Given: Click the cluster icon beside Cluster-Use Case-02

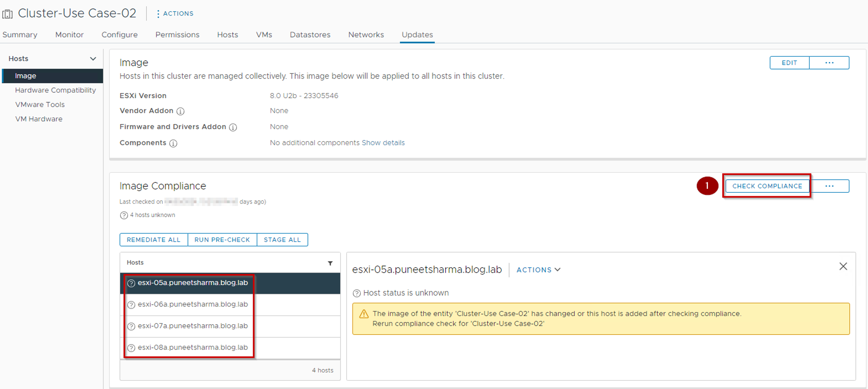Looking at the screenshot, I should (x=7, y=14).
